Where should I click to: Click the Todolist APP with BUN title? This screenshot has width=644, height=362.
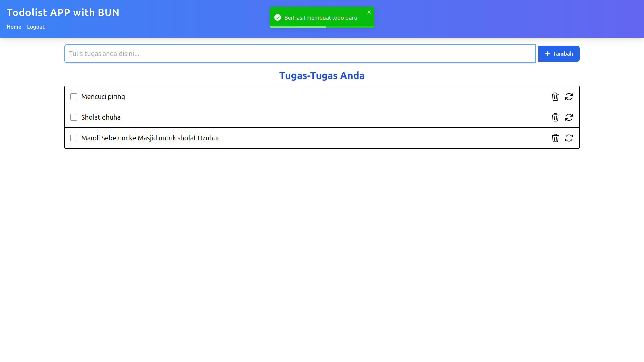point(63,12)
